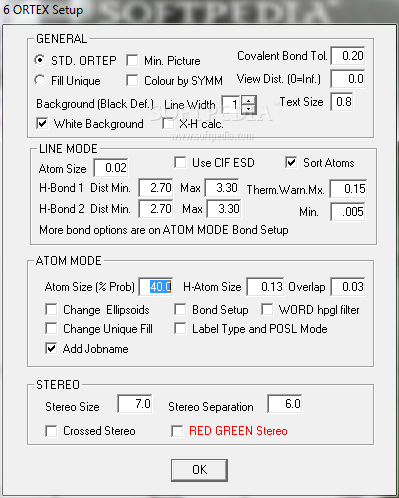The width and height of the screenshot is (399, 498).
Task: Select the STD. ORTEP radio button
Action: [40, 60]
